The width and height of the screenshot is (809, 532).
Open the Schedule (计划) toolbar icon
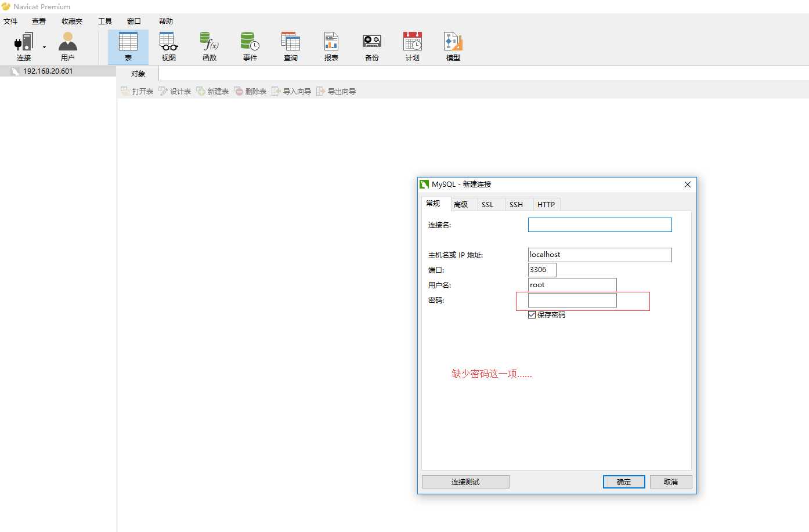[413, 47]
